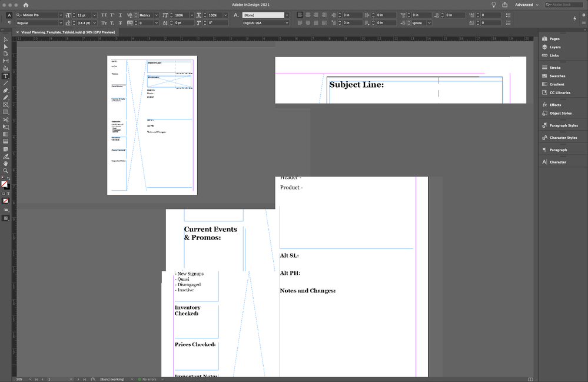The width and height of the screenshot is (588, 382).
Task: Toggle Underline formatting
Action: [119, 15]
